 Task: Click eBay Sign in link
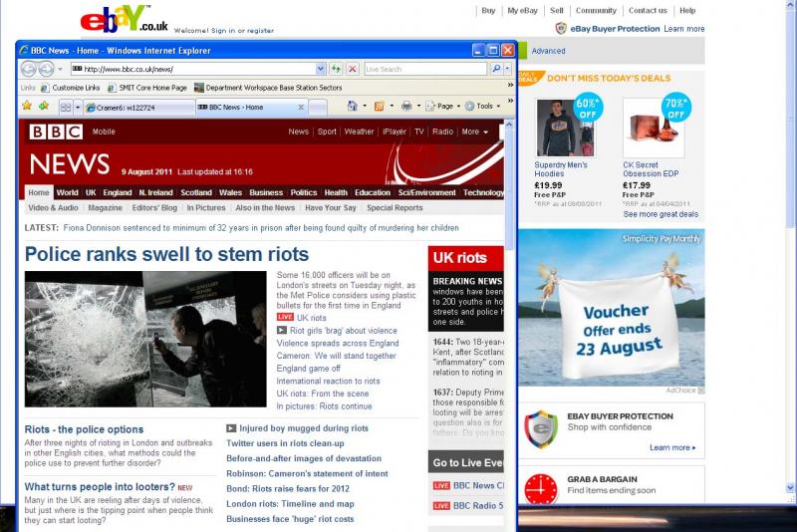[x=222, y=31]
